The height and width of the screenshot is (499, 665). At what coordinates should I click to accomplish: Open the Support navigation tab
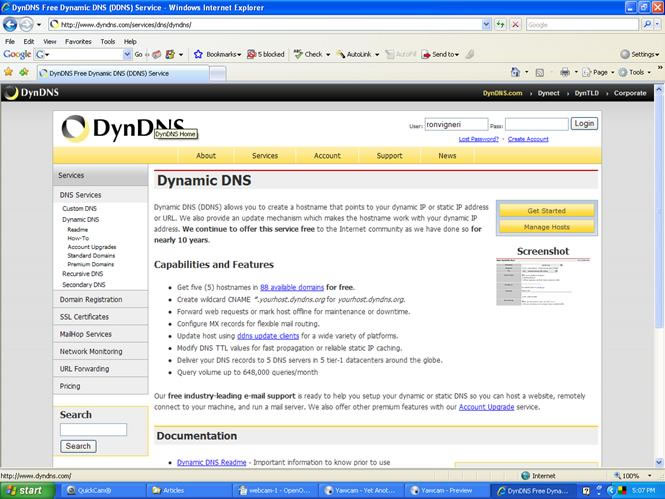coord(389,156)
